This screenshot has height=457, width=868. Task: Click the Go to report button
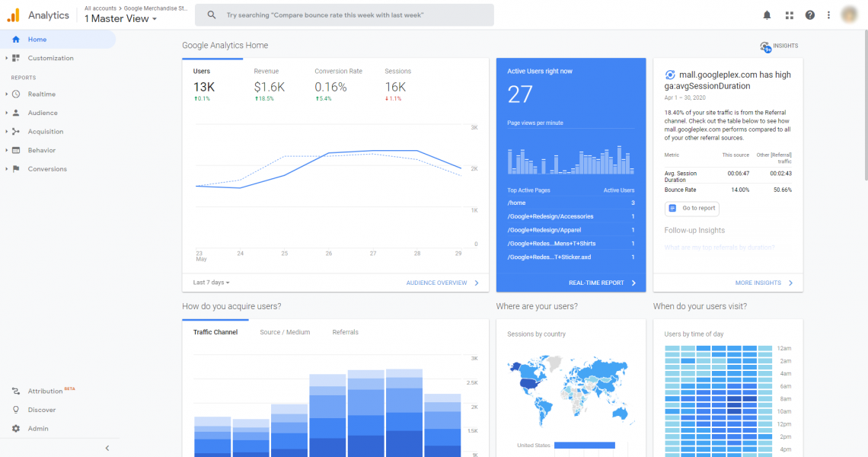pos(691,208)
